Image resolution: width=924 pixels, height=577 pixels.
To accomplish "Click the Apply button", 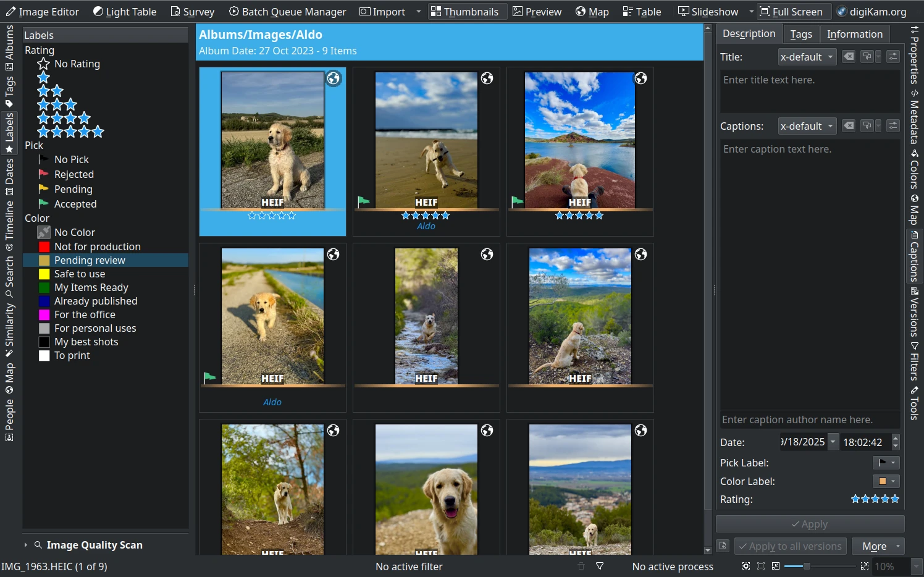I will 810,523.
